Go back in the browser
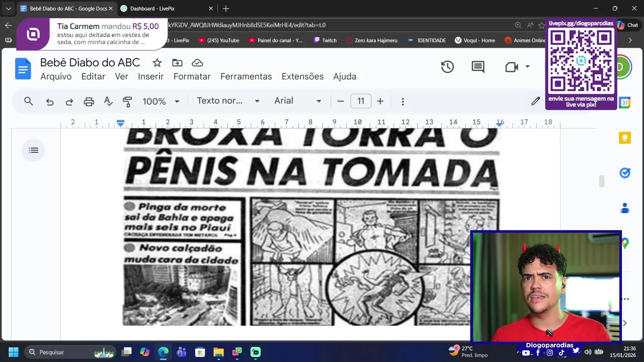This screenshot has height=362, width=644. (9, 25)
